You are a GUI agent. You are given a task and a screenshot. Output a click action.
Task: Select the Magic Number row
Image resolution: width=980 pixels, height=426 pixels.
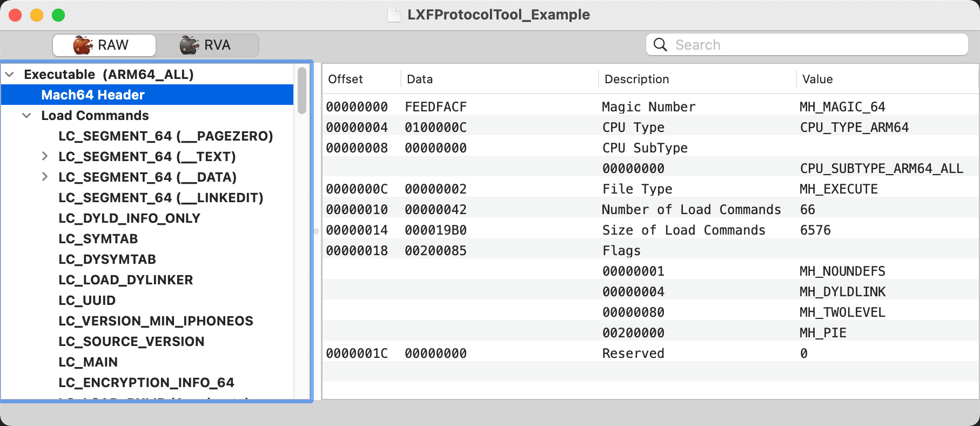click(x=650, y=107)
